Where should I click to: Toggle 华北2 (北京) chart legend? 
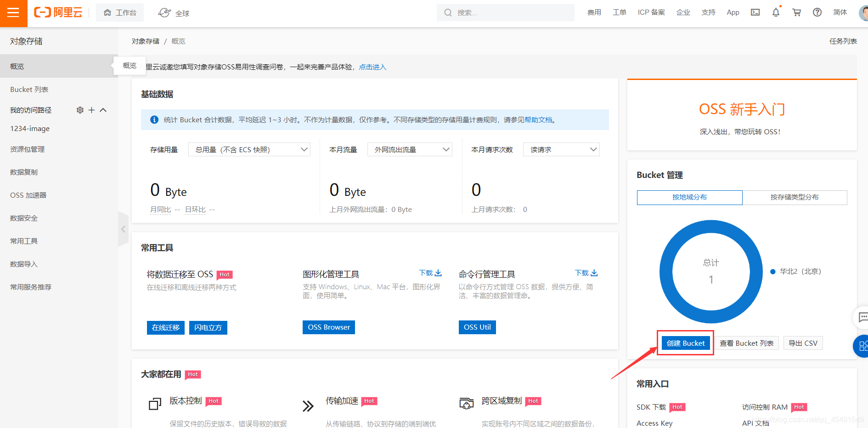795,271
